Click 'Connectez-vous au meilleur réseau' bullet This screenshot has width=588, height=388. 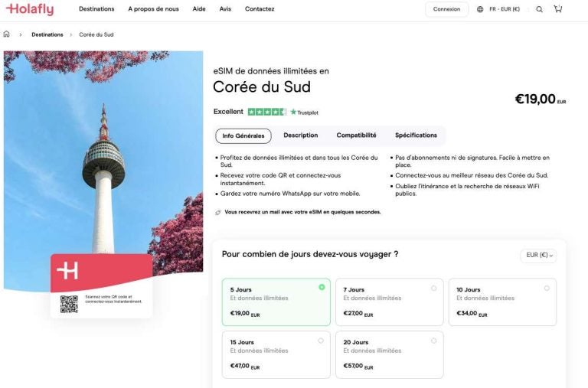(x=472, y=175)
